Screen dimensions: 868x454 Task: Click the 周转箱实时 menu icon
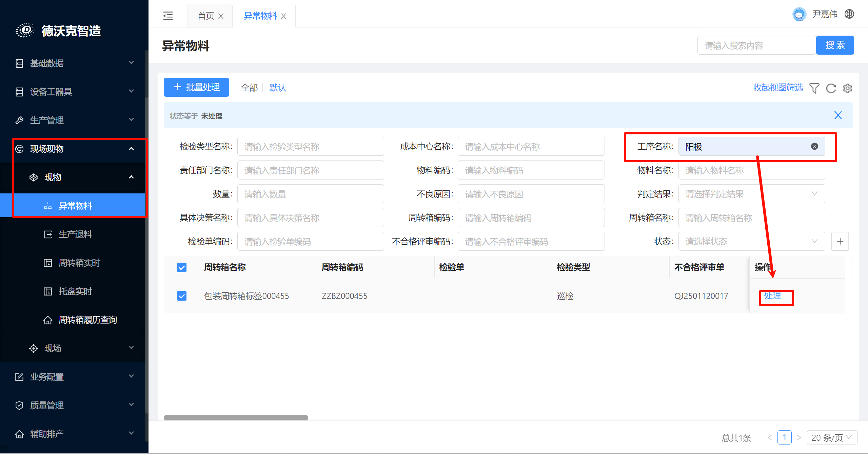pyautogui.click(x=48, y=263)
